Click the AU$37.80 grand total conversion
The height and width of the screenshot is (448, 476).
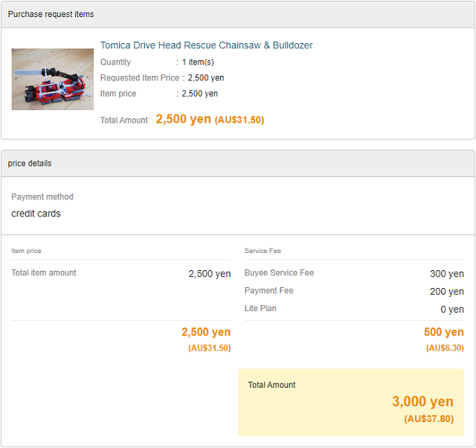tap(428, 419)
